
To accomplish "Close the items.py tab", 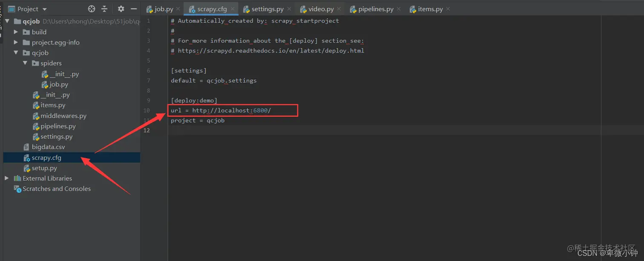I will click(448, 9).
